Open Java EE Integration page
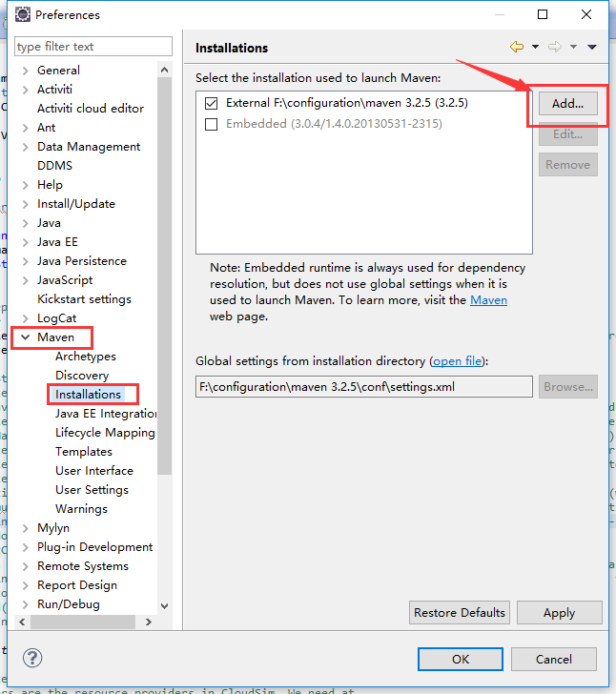This screenshot has height=694, width=616. tap(106, 414)
